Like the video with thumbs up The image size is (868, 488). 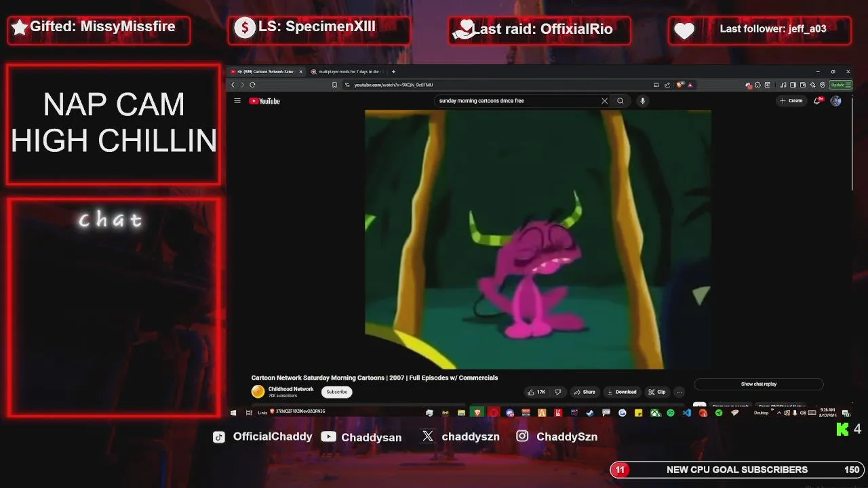coord(531,392)
